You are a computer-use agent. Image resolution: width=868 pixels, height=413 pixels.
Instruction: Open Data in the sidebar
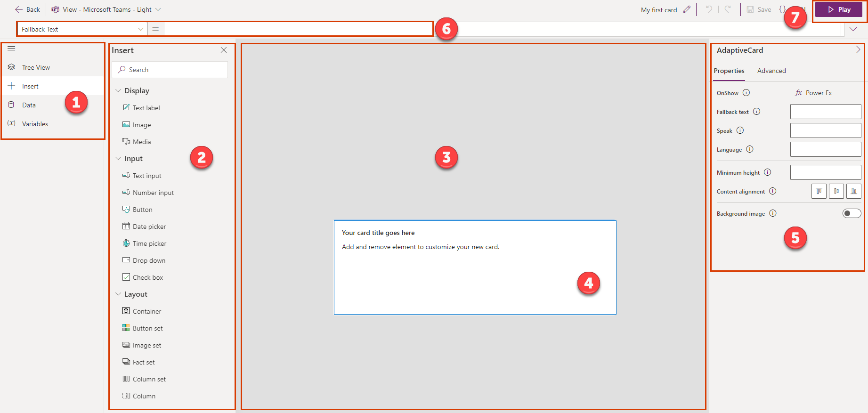pyautogui.click(x=53, y=105)
